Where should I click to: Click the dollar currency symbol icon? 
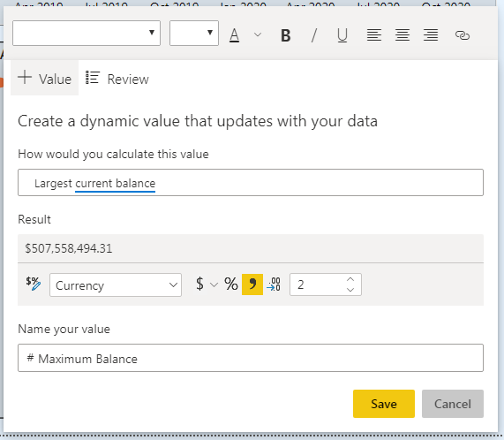(199, 284)
